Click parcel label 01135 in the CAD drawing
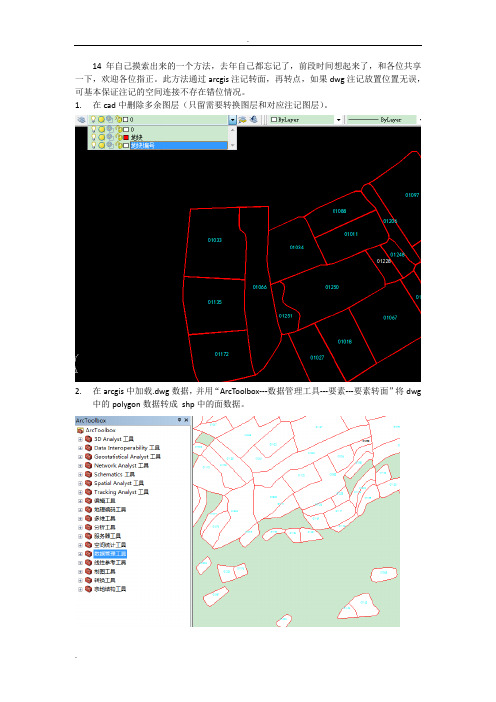This screenshot has height=702, width=496. click(215, 302)
